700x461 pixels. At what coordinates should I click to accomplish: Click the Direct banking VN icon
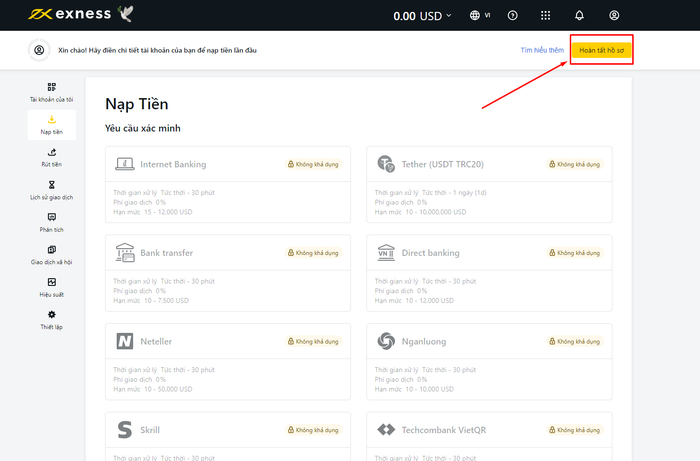point(386,253)
